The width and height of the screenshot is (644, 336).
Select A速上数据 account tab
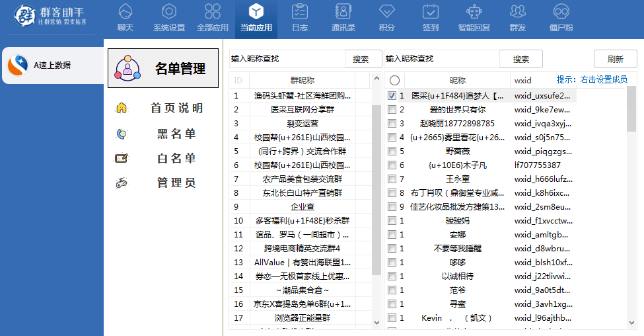(x=53, y=65)
